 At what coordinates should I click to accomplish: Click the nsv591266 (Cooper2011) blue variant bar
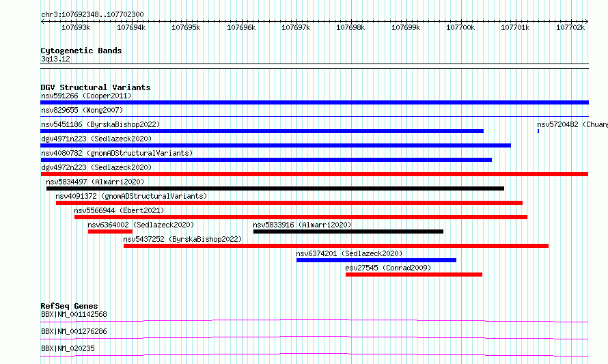pyautogui.click(x=314, y=102)
